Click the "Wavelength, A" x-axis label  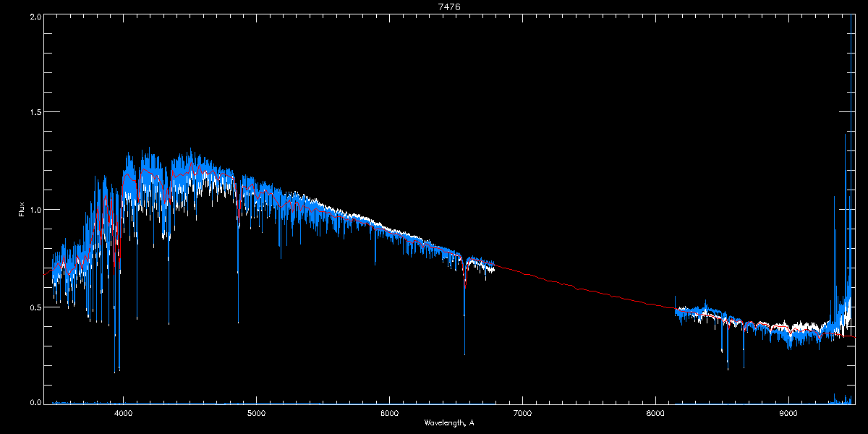[x=449, y=422]
